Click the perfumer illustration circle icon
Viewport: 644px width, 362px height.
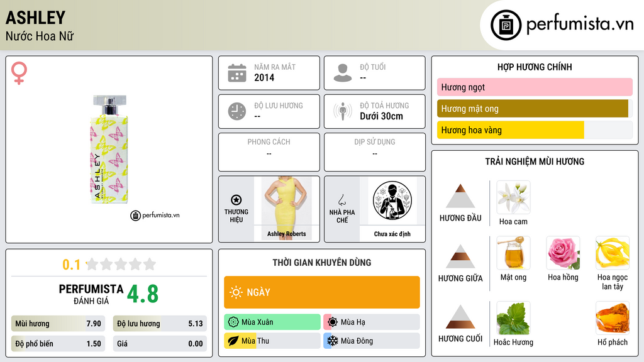coord(392,200)
